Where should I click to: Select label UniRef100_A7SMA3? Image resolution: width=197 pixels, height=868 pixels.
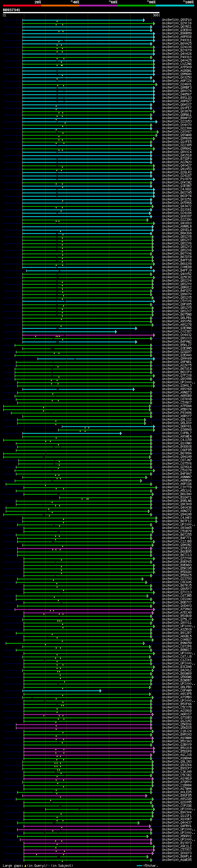(177, 609)
